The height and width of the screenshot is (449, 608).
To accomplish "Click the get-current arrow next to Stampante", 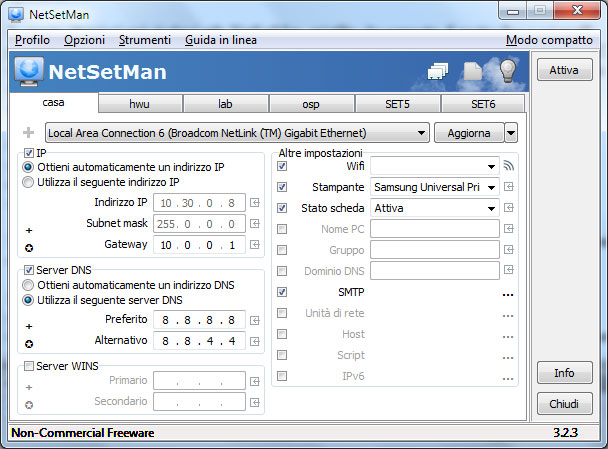I will click(509, 187).
